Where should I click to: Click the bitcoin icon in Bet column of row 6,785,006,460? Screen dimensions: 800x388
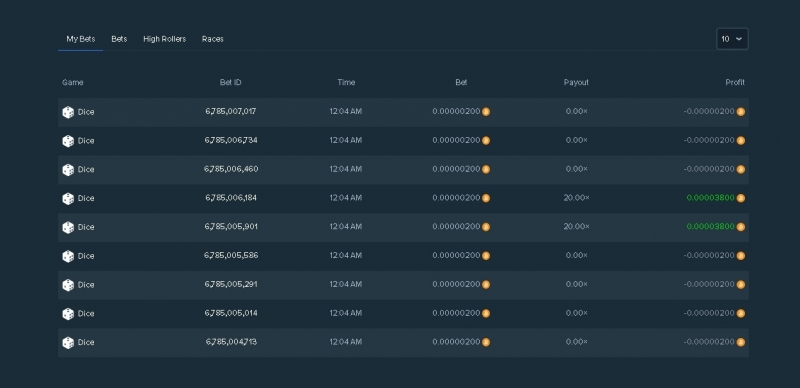coord(486,169)
